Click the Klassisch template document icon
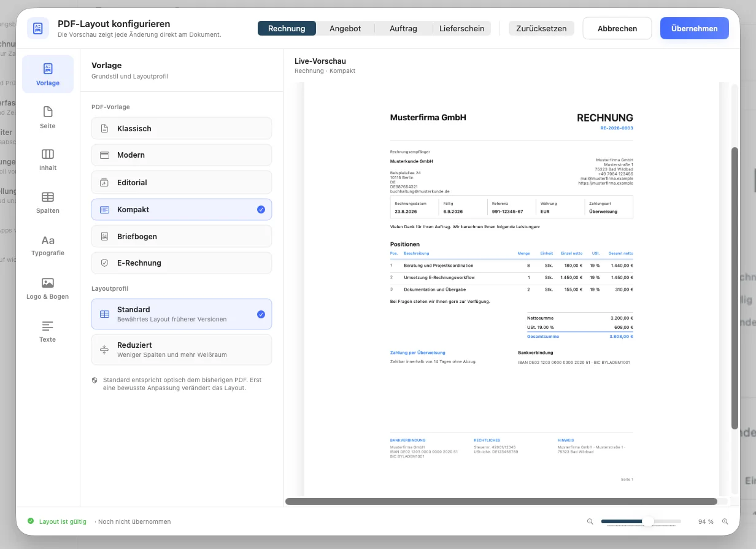The image size is (756, 549). click(x=104, y=129)
